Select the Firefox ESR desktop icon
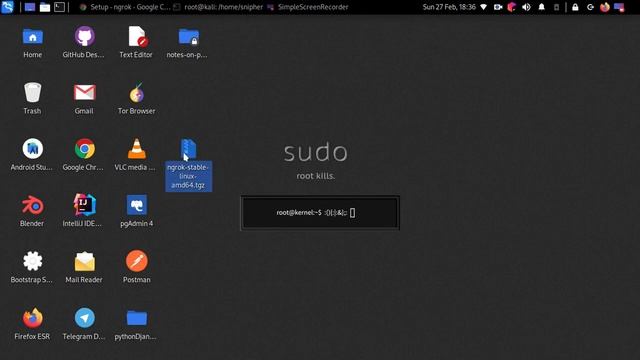 pyautogui.click(x=32, y=324)
